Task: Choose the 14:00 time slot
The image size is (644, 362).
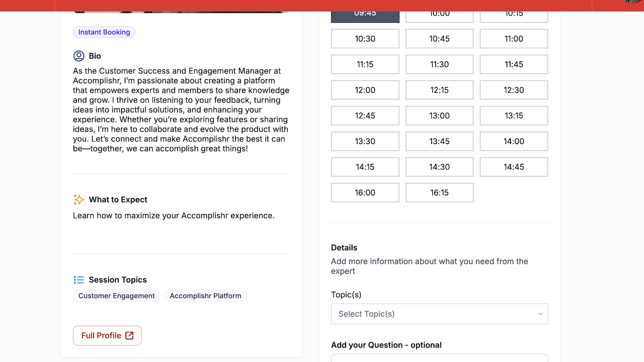Action: pos(514,141)
